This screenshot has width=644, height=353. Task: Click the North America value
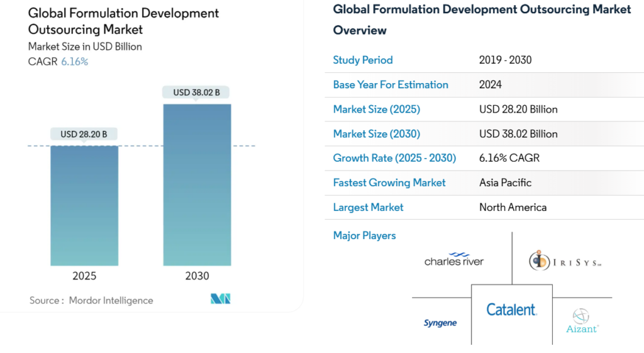pos(513,208)
